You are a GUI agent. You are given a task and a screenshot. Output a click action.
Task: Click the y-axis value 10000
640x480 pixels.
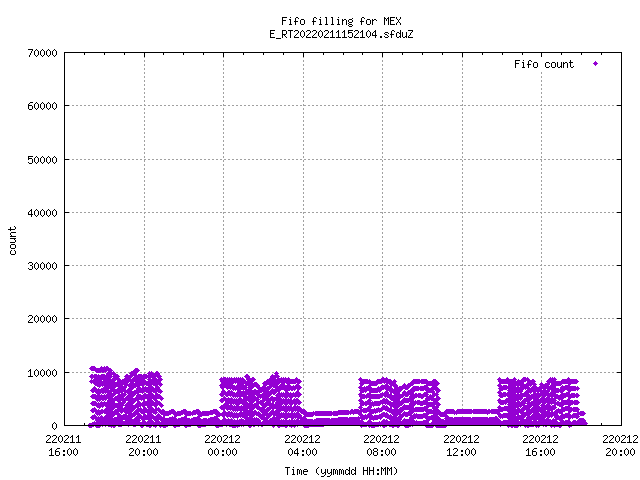pos(42,373)
